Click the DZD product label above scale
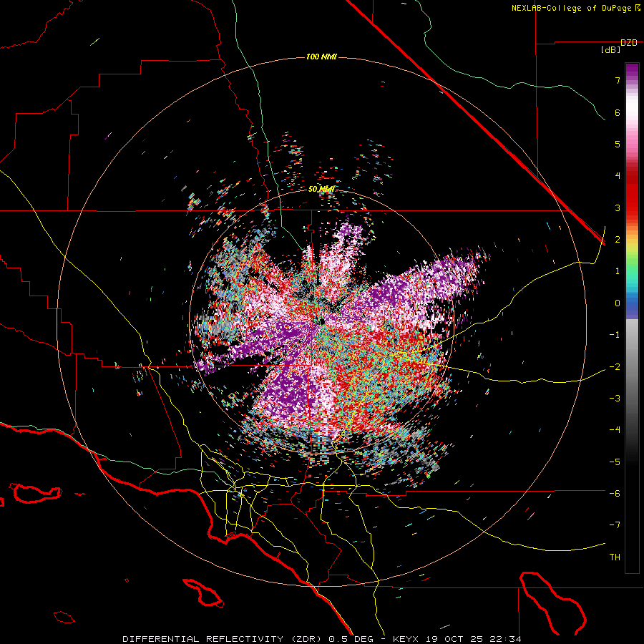 click(x=629, y=43)
